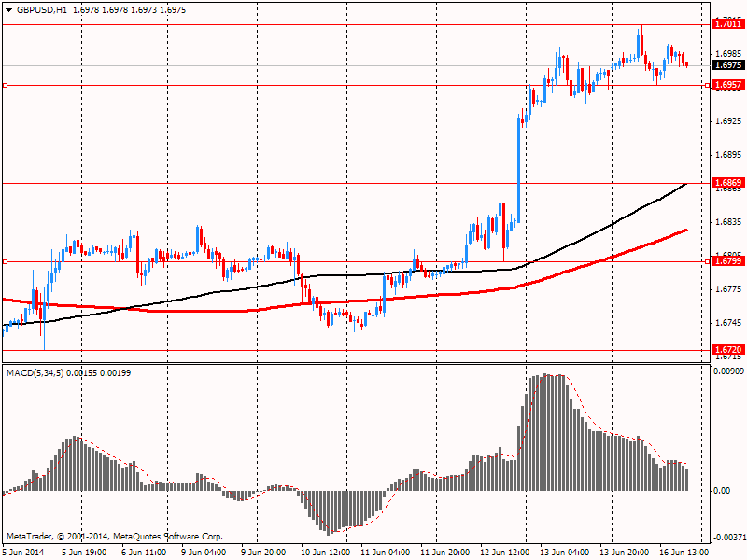Click the 0.00 level on MACD scale
Viewport: 747px width, 560px height.
point(721,490)
